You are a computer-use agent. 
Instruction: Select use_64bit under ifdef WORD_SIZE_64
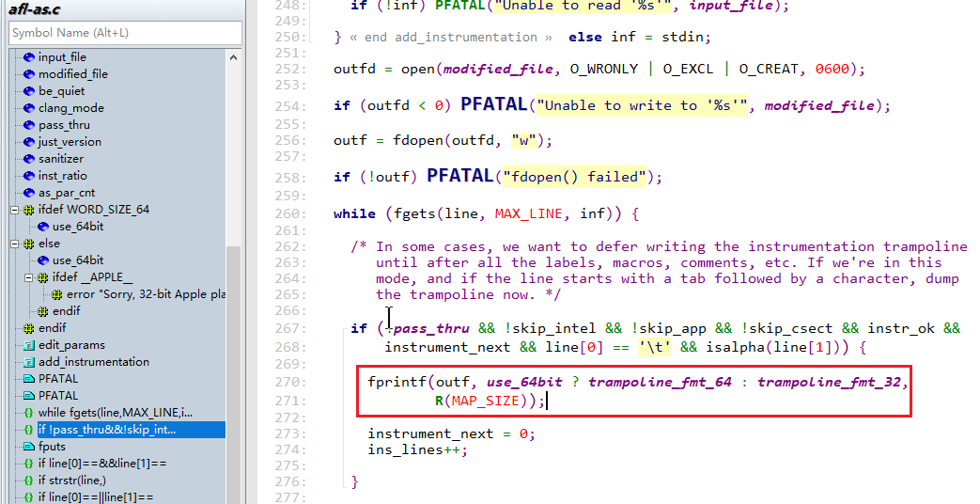point(77,227)
